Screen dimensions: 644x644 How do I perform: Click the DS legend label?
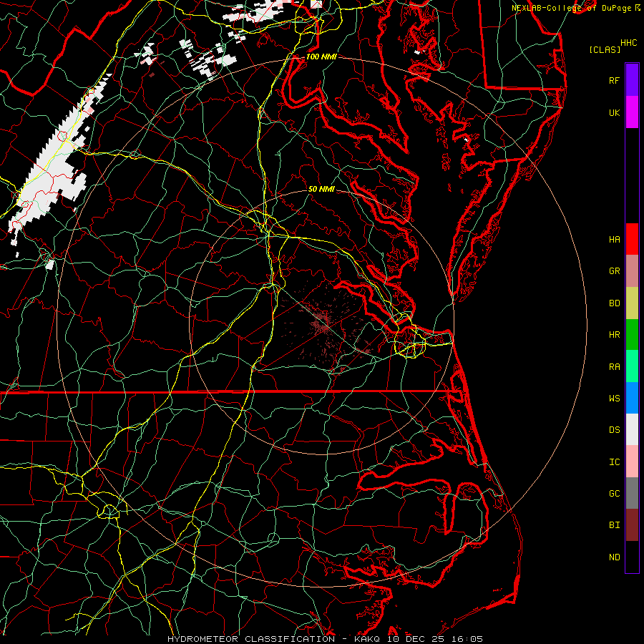tap(615, 430)
